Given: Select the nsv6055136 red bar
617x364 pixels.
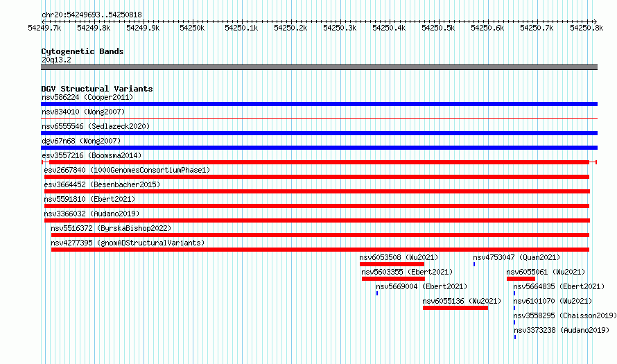Looking at the screenshot, I should tap(455, 308).
